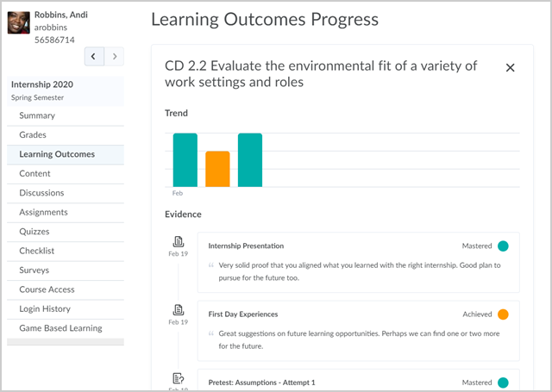Select the first teal bar in Trend chart
Image resolution: width=552 pixels, height=392 pixels.
click(185, 160)
